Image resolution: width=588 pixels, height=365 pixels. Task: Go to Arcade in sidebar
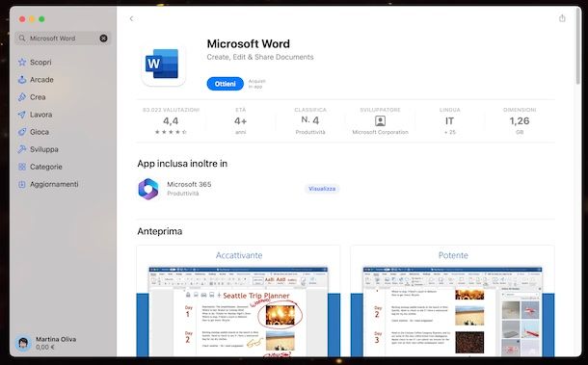point(41,79)
